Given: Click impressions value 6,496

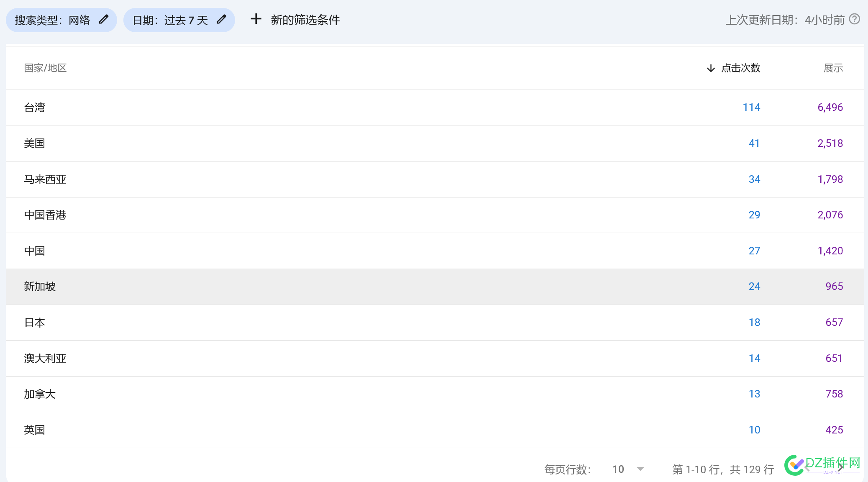Looking at the screenshot, I should pyautogui.click(x=830, y=108).
